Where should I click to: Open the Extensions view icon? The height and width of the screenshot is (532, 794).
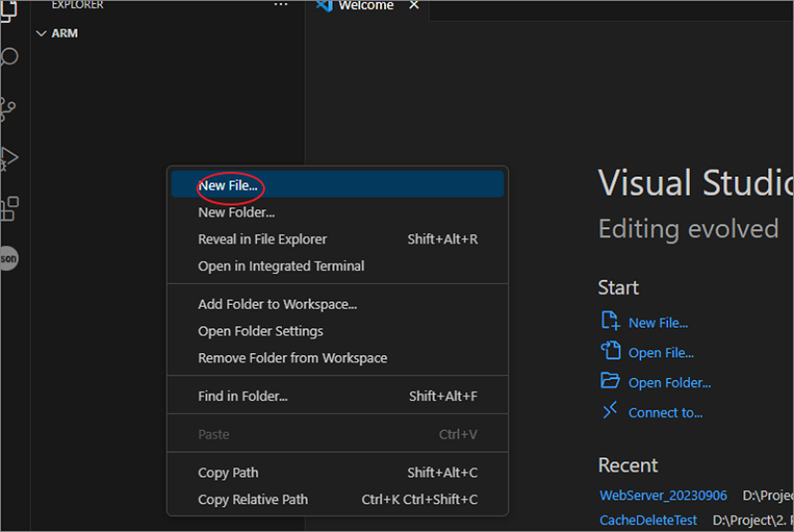point(9,209)
